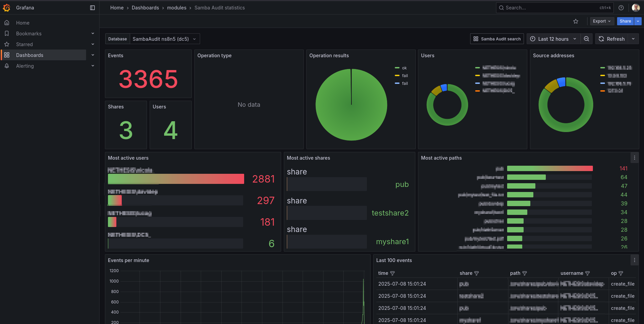Click the Source addresses donut chart
Viewport: 644px width, 324px height.
pos(566,105)
